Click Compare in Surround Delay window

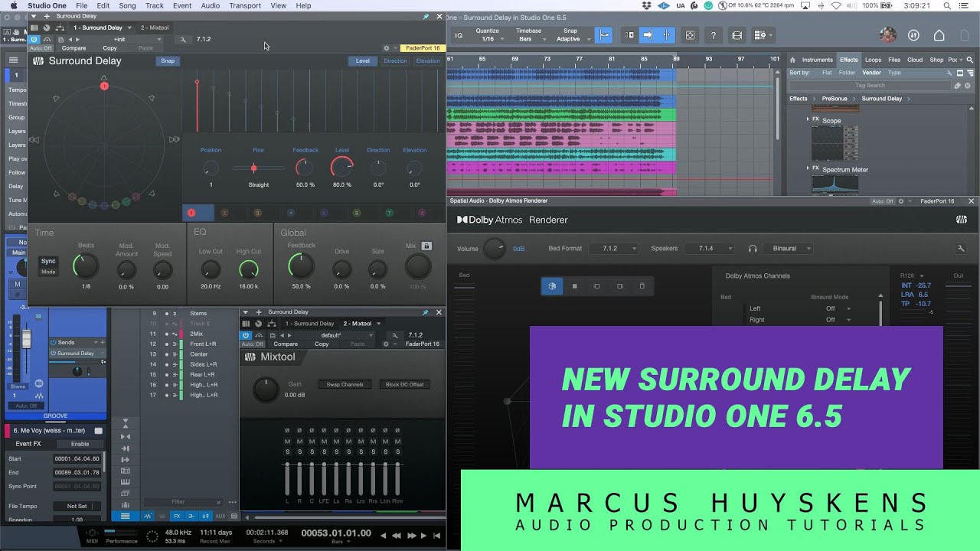click(x=73, y=48)
